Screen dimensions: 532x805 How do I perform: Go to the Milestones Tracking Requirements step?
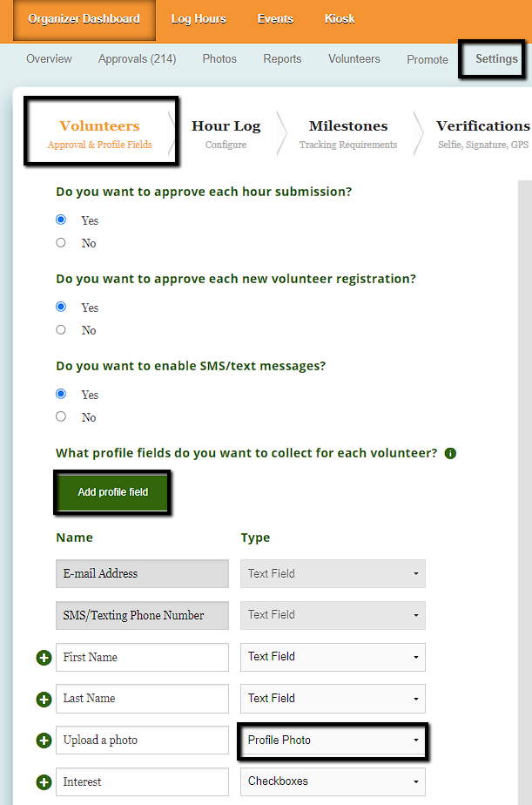pos(348,133)
